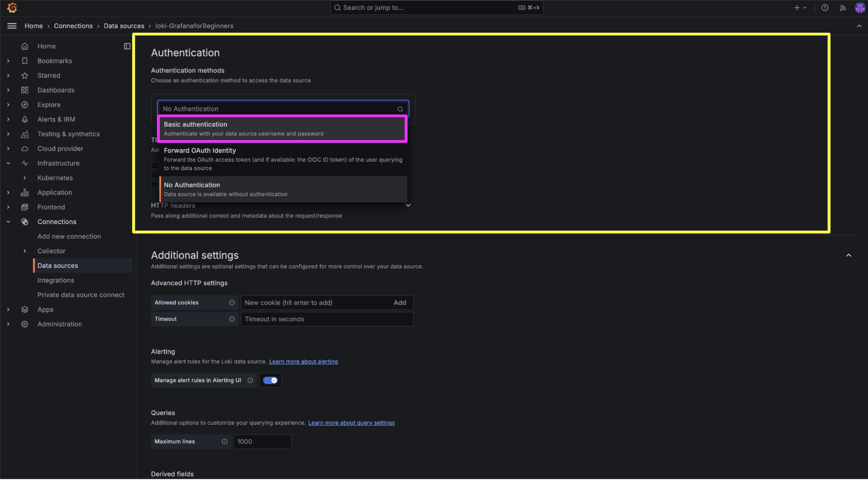Collapse the Additional settings section
868x480 pixels.
click(848, 255)
